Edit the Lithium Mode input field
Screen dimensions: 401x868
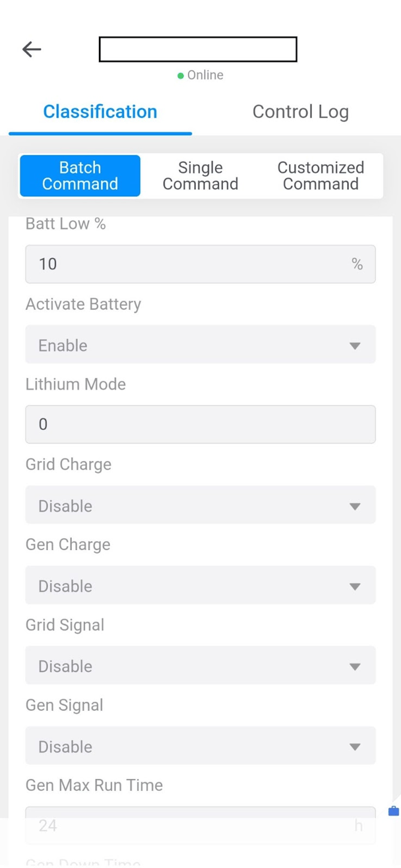(200, 424)
